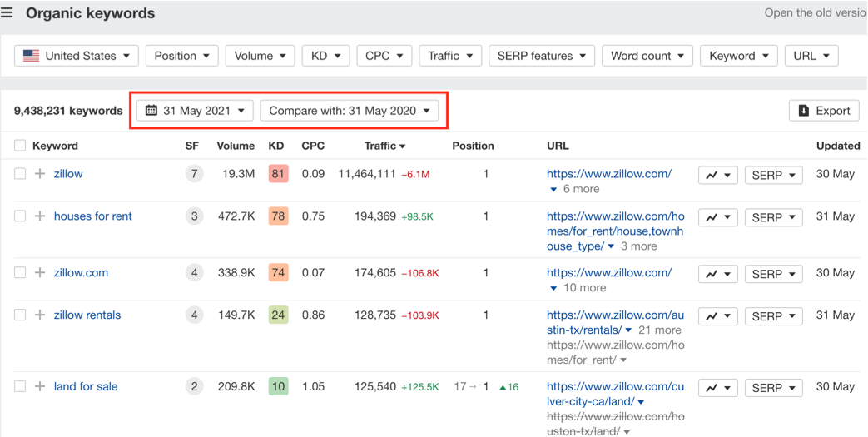The height and width of the screenshot is (437, 868).
Task: Open the CPC filter dropdown
Action: coord(384,56)
